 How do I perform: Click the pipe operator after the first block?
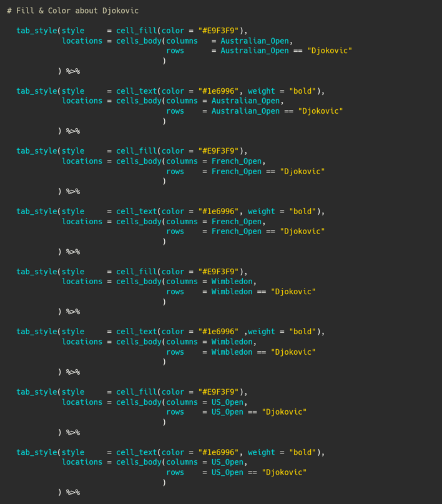point(73,71)
